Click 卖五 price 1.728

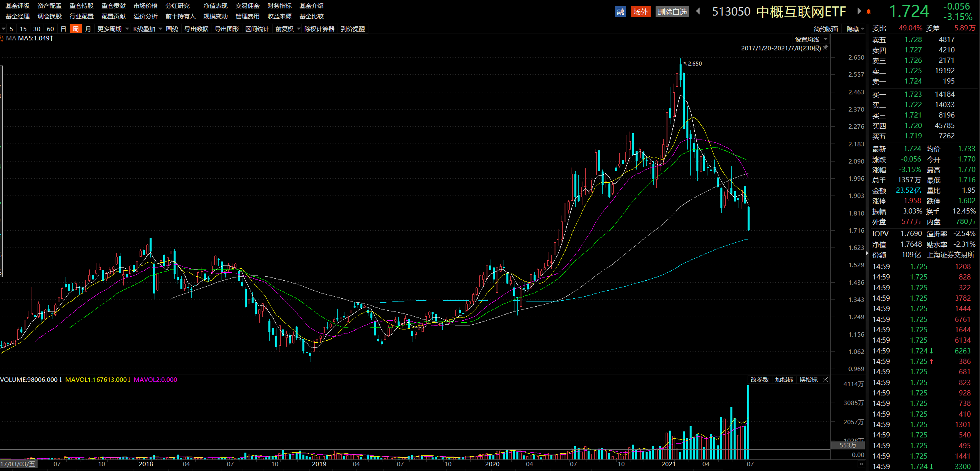(x=913, y=40)
